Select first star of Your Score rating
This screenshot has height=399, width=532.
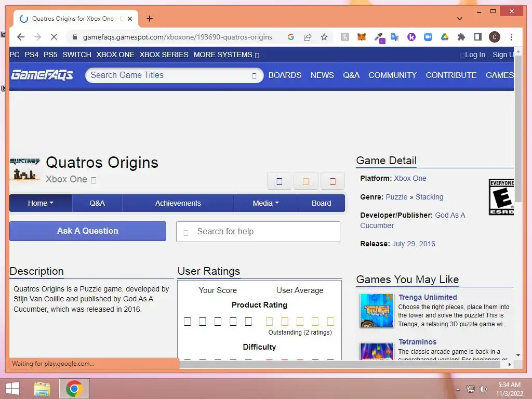187,321
